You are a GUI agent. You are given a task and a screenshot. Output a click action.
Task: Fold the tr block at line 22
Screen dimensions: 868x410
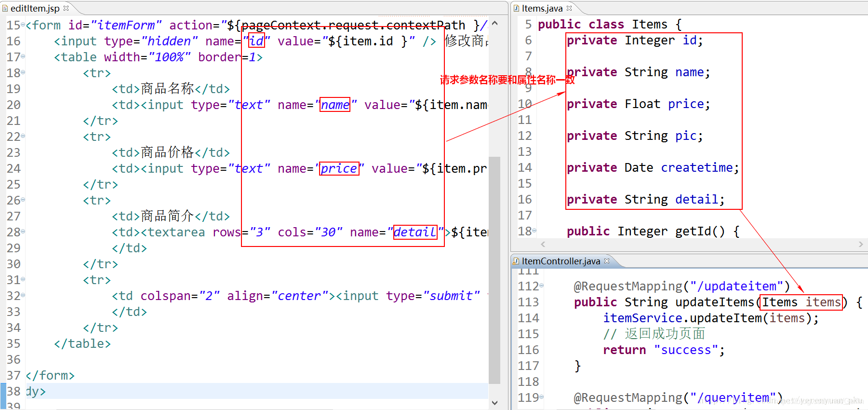[23, 136]
